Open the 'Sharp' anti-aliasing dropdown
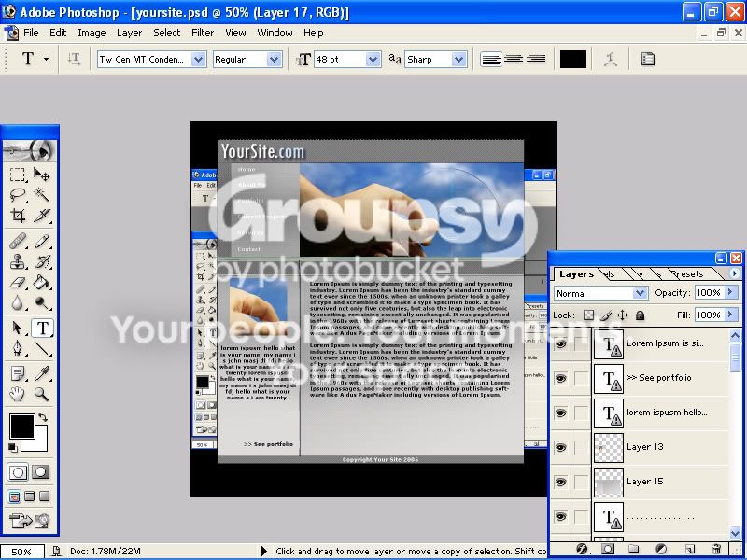747x560 pixels. (x=458, y=60)
